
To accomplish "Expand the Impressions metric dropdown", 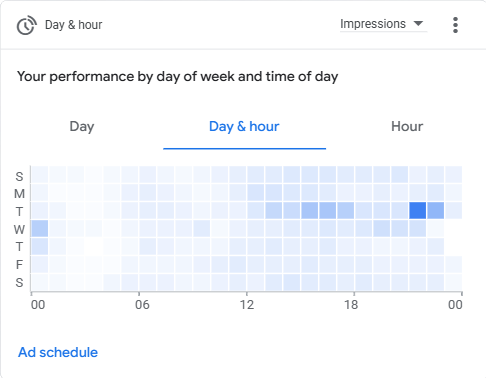I will 383,24.
